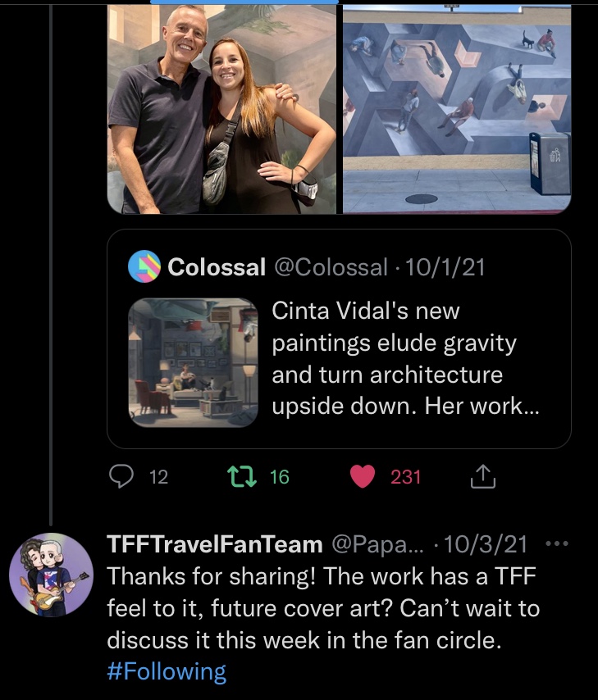This screenshot has width=598, height=700.
Task: Tap the Colossal round logo avatar
Action: (144, 266)
